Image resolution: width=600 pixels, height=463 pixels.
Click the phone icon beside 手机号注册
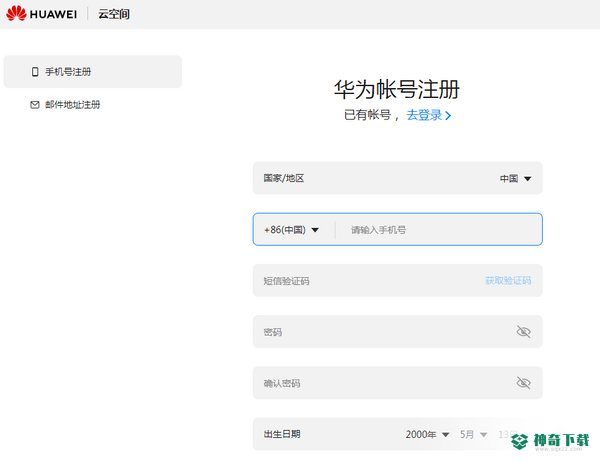35,72
